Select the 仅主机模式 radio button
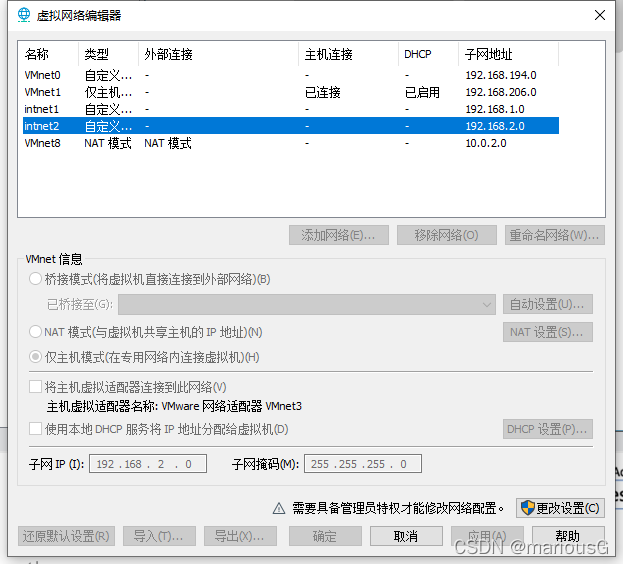Screen dimensions: 623x564 35,357
